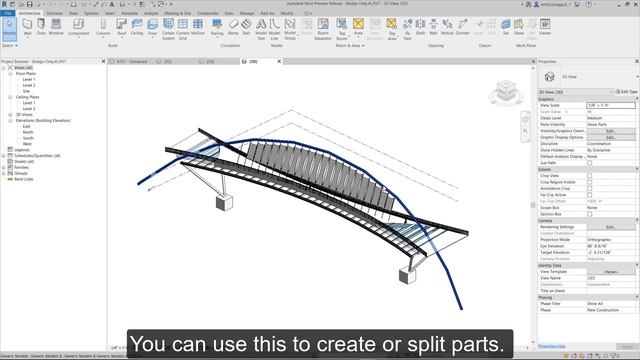Choose the Curtain System tool
640x360 pixels.
[x=168, y=29]
